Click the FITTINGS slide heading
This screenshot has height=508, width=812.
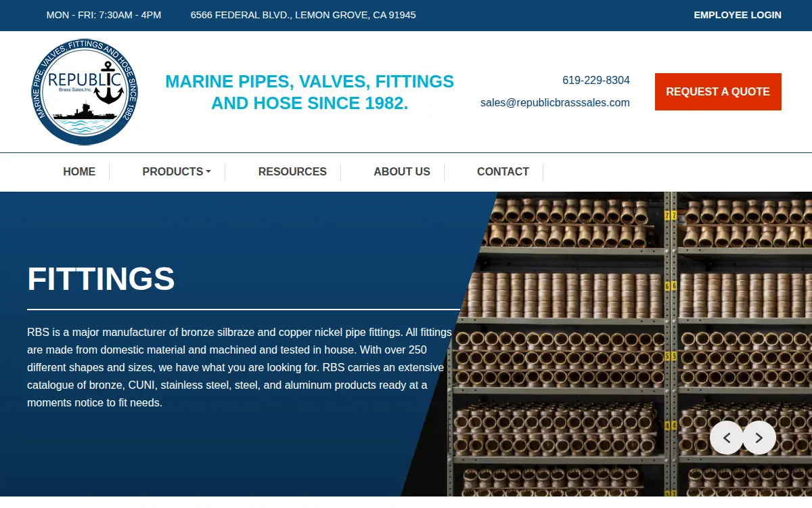[x=101, y=278]
